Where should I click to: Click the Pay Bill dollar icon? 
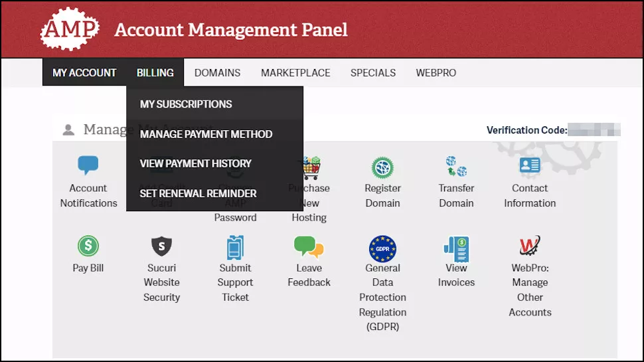pyautogui.click(x=88, y=246)
